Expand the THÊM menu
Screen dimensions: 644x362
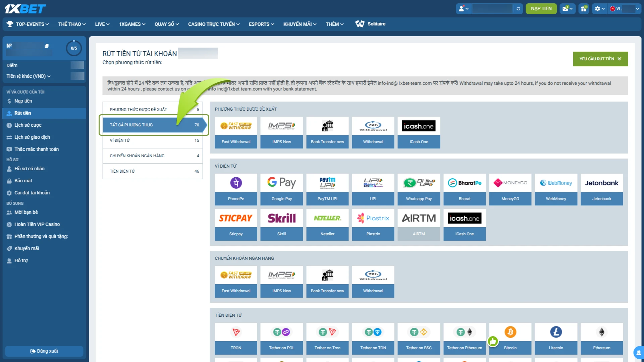click(334, 24)
